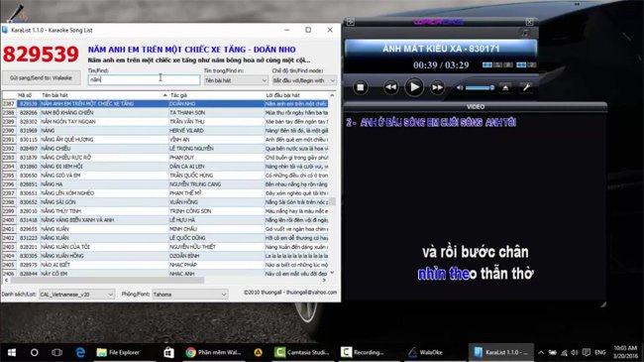The height and width of the screenshot is (362, 644).
Task: Click the ENG language indicator
Action: [x=600, y=352]
